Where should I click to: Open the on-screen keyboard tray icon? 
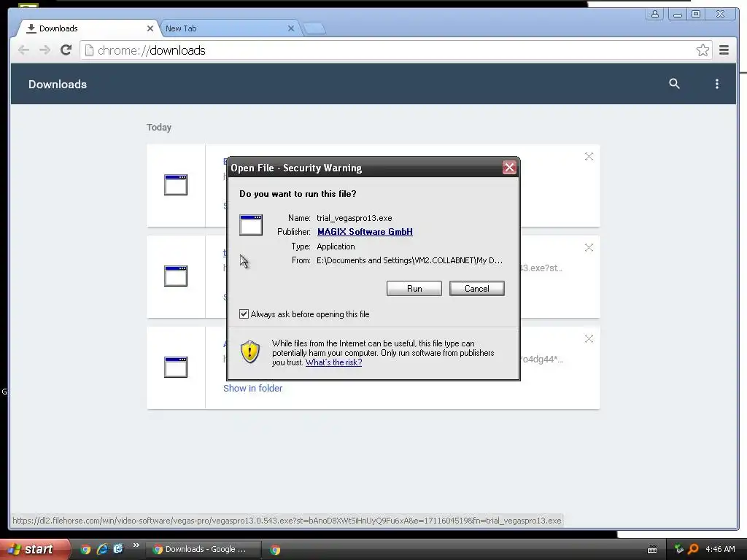click(x=652, y=550)
